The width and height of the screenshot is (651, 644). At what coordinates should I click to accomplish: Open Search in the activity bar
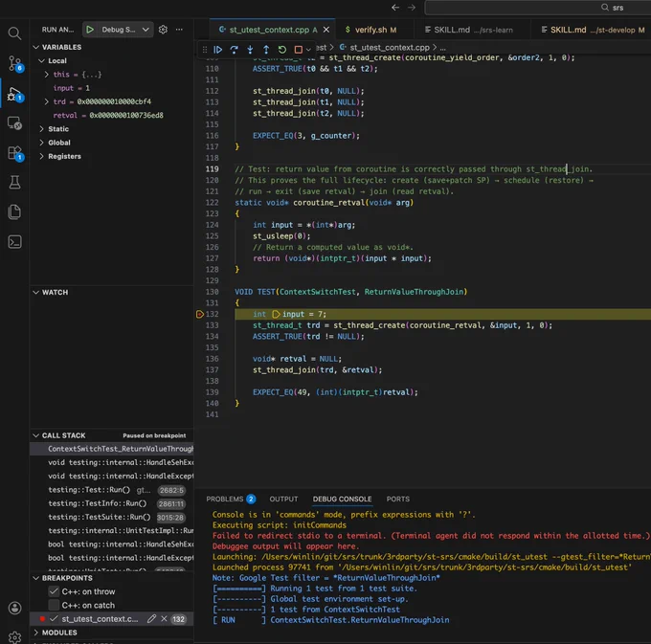tap(14, 33)
